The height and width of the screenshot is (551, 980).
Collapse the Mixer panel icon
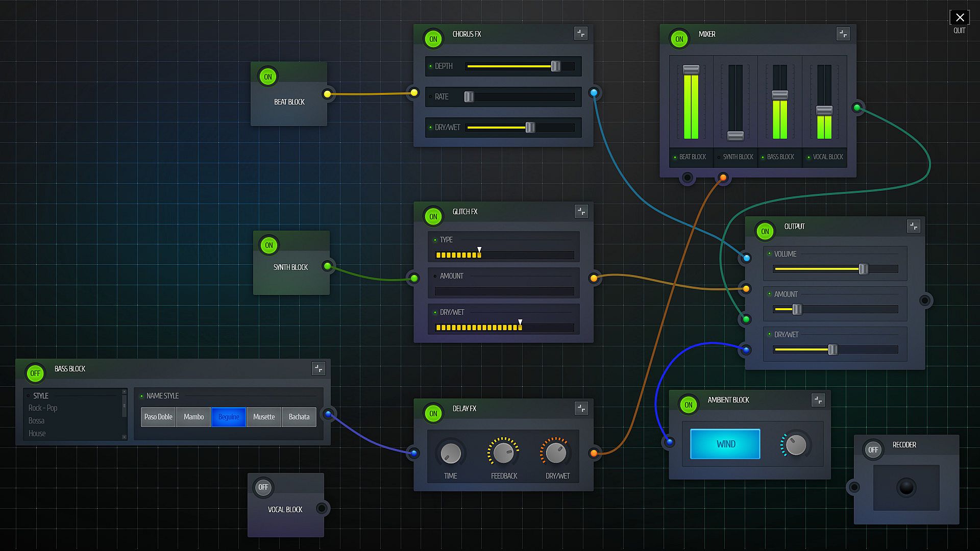pyautogui.click(x=843, y=34)
